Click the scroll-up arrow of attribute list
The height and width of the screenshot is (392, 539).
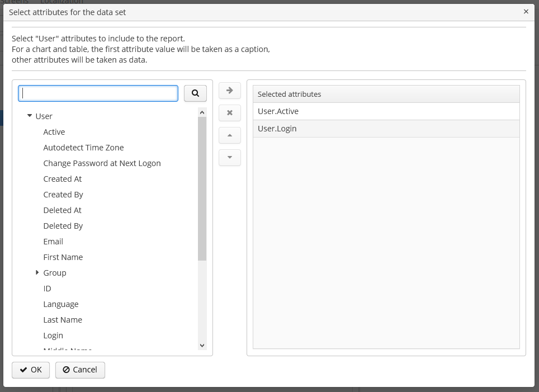pyautogui.click(x=202, y=111)
